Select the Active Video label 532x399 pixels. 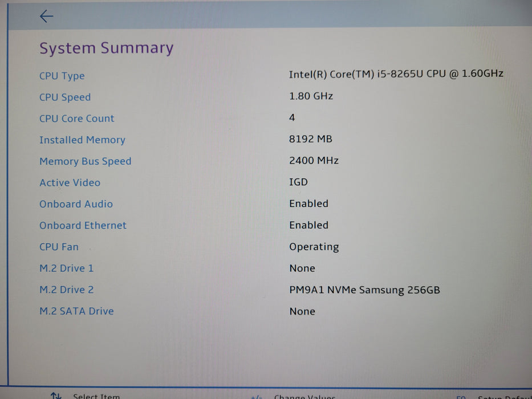70,182
